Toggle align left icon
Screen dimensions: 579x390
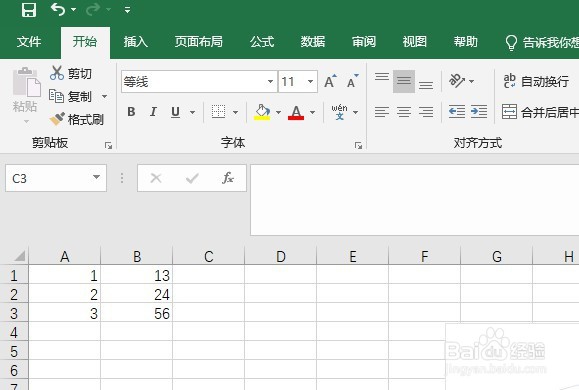382,112
